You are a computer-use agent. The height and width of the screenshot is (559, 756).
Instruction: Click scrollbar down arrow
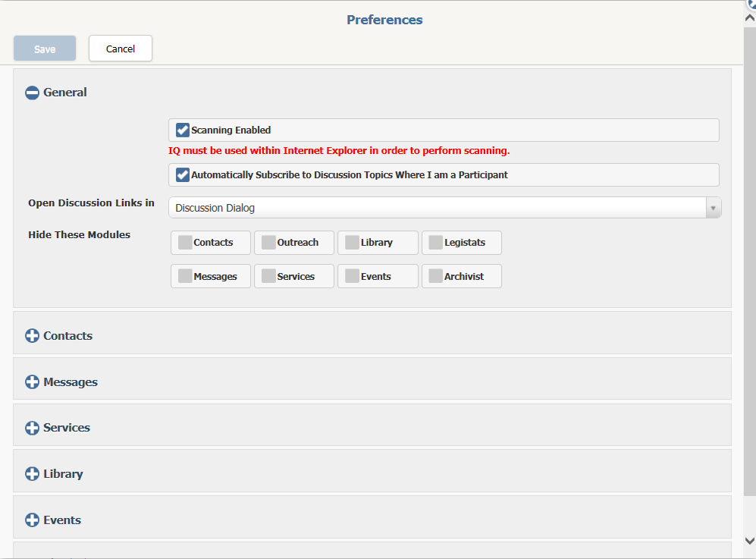[x=750, y=541]
